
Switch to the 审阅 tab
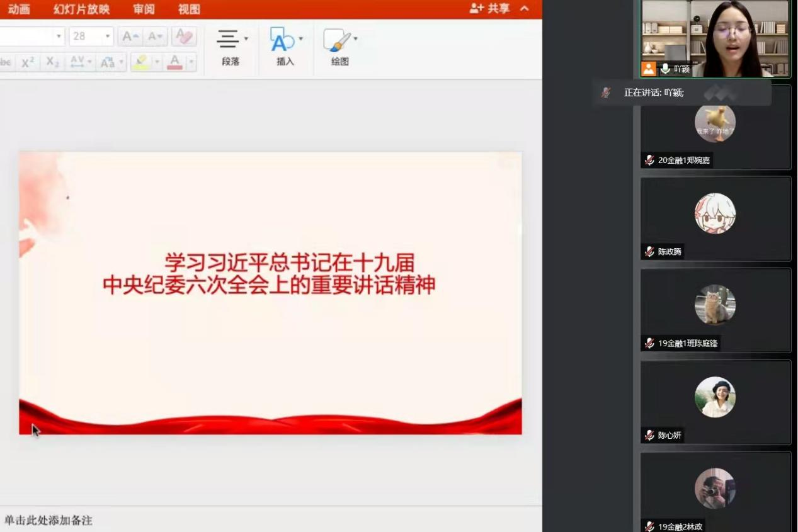(144, 9)
